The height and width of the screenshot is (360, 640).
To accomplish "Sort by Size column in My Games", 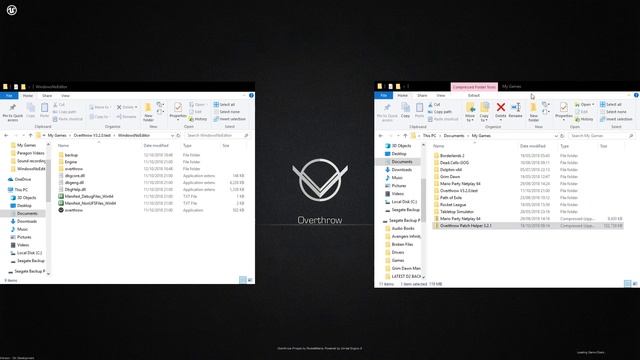I will 604,146.
